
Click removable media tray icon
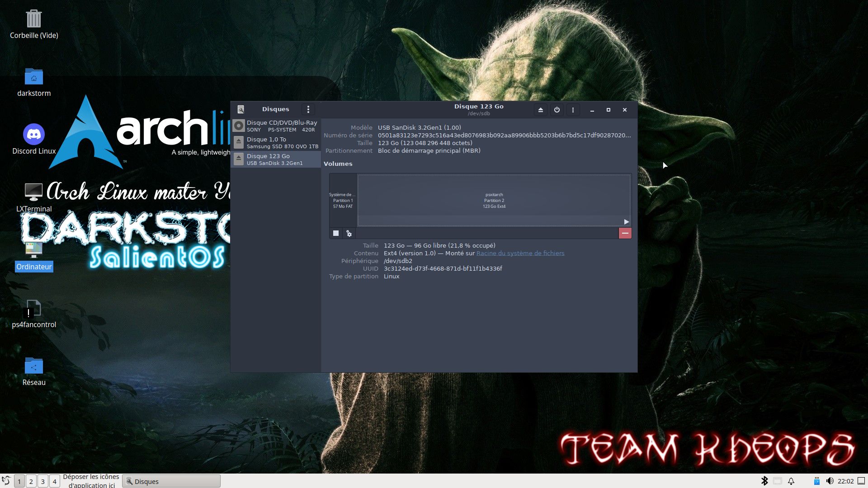[x=817, y=481]
